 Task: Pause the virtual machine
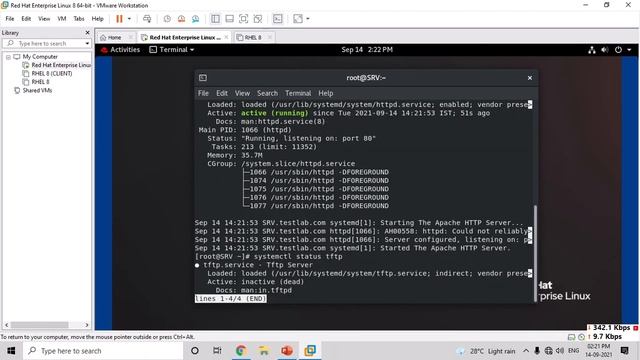pos(119,19)
